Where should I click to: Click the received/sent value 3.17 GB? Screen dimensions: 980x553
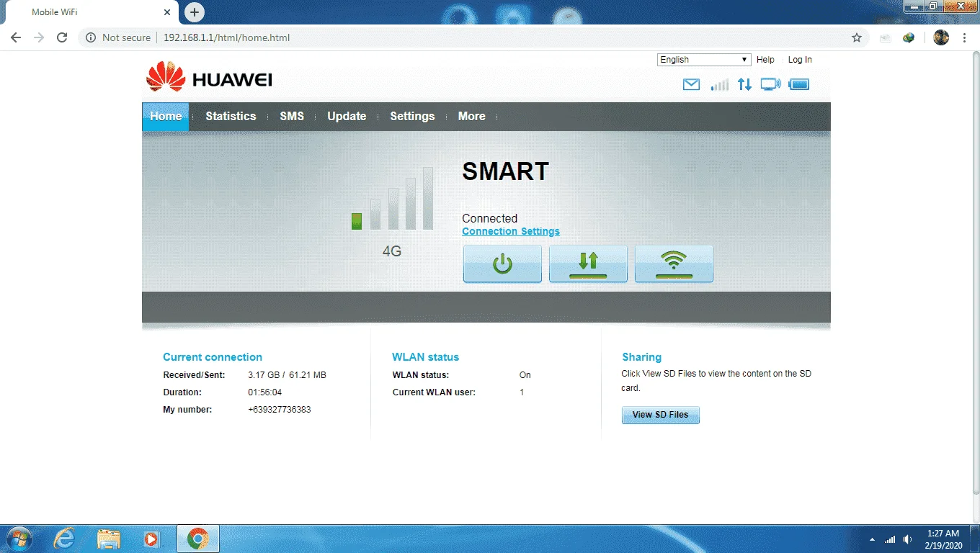[x=263, y=375]
